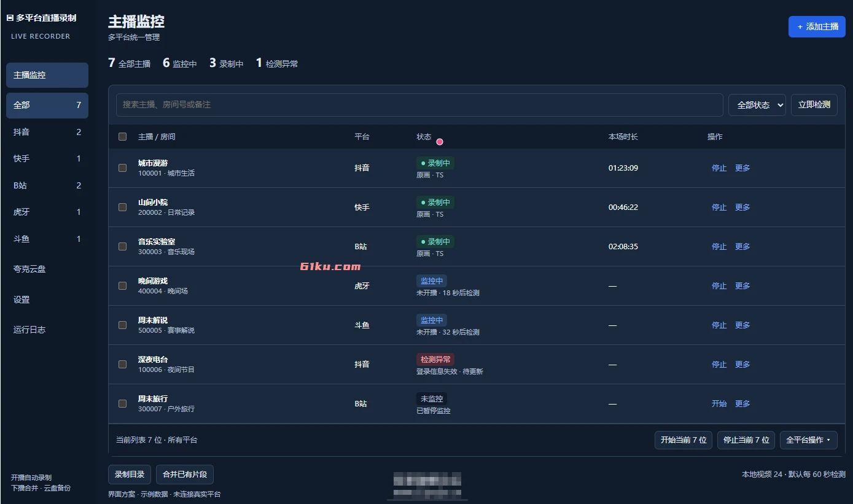This screenshot has height=504, width=853.
Task: Click 停止 for 晚间游戏
Action: coord(719,286)
